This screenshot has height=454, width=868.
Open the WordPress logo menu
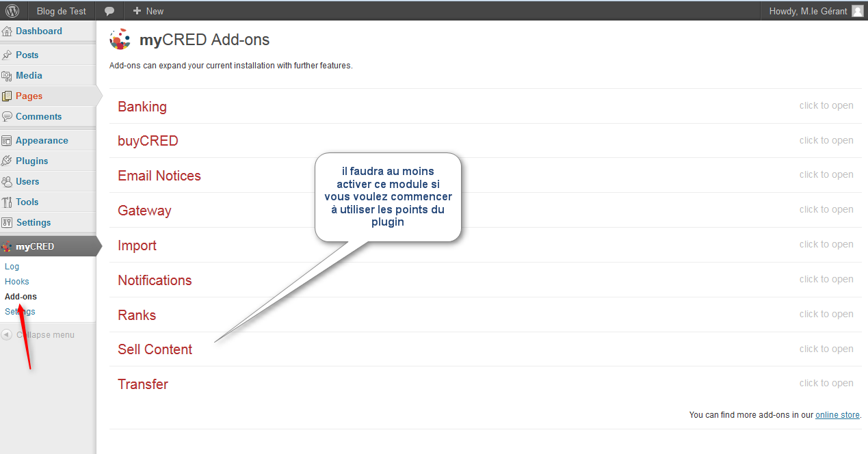(x=14, y=11)
